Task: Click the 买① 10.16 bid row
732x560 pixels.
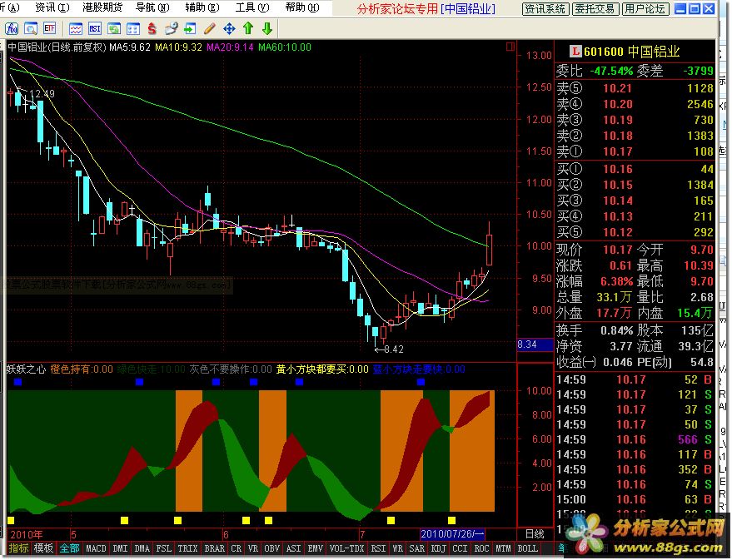Action: tap(635, 169)
